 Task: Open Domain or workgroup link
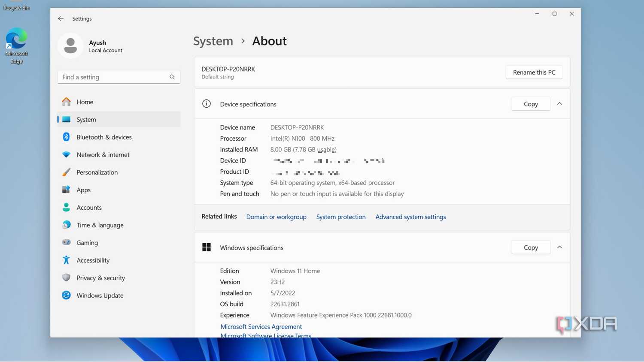[276, 217]
